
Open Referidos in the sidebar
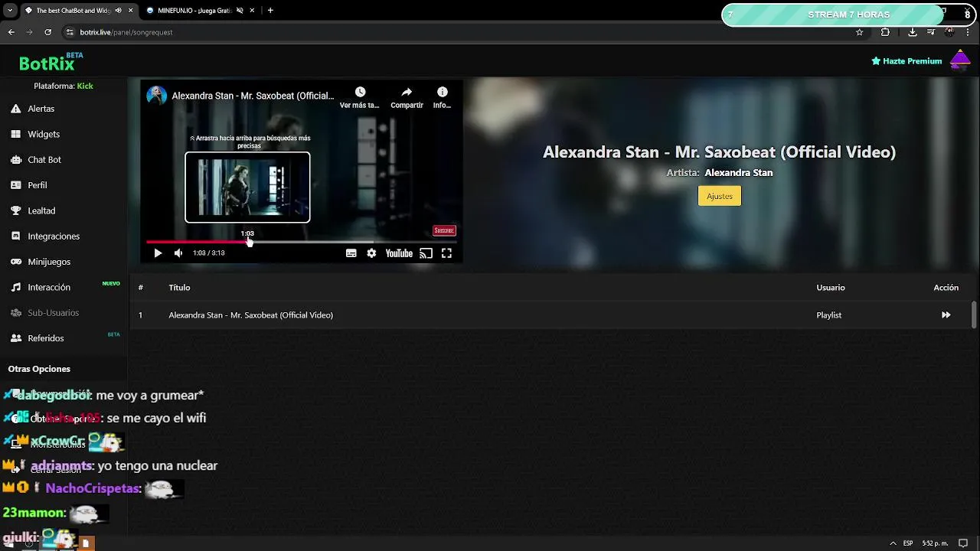click(x=46, y=338)
